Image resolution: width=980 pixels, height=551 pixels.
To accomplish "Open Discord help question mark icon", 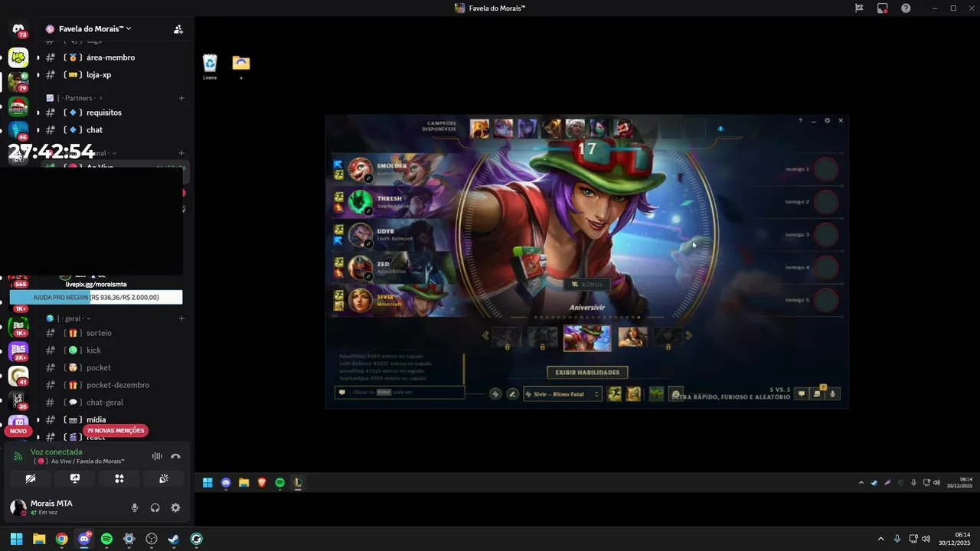I will coord(906,8).
